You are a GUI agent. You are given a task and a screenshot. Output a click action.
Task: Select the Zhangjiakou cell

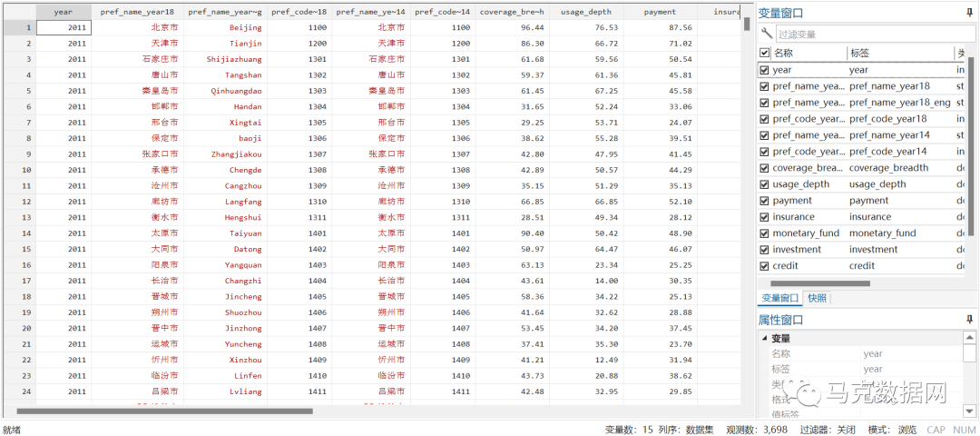tap(226, 154)
